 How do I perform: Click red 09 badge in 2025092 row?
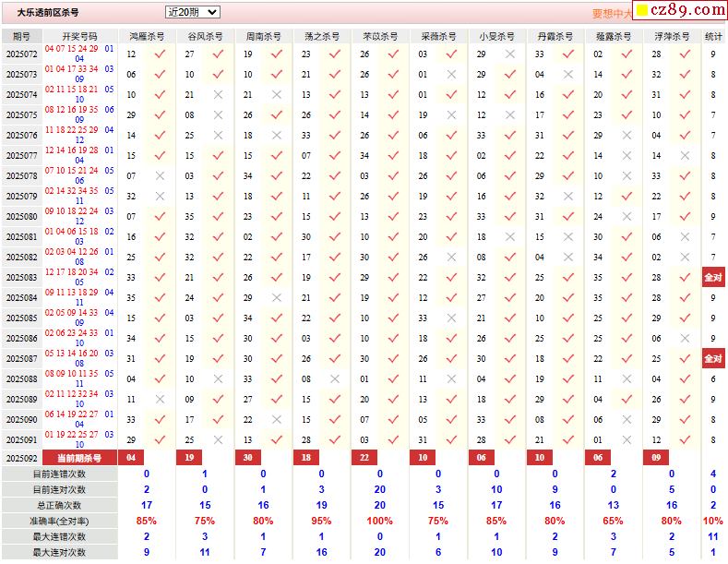coord(656,458)
